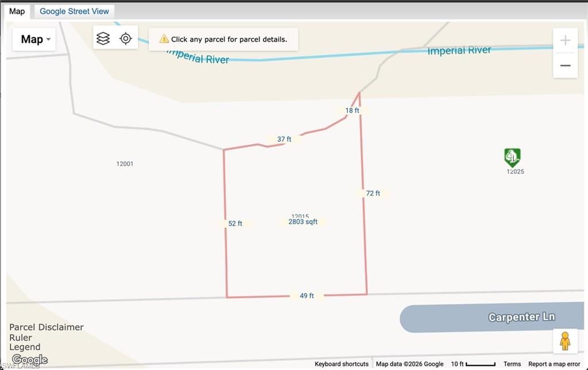The width and height of the screenshot is (588, 370).
Task: Switch to the Map tab
Action: [x=17, y=11]
